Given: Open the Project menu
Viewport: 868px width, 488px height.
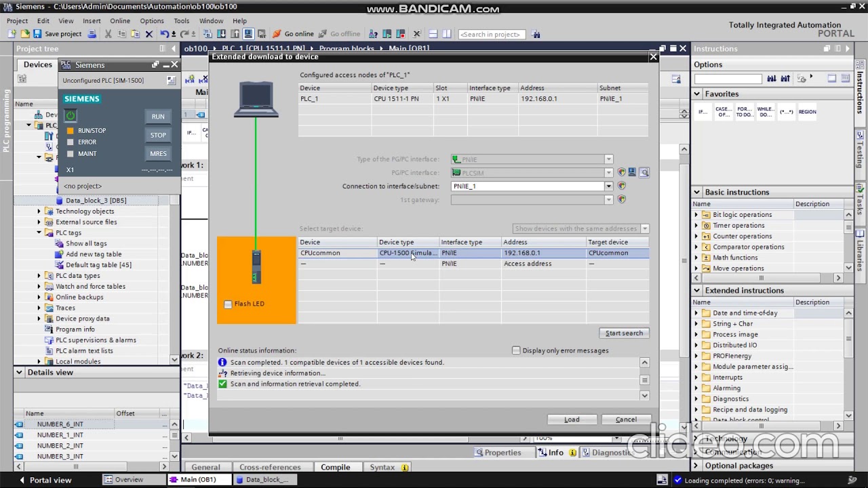Looking at the screenshot, I should click(17, 21).
